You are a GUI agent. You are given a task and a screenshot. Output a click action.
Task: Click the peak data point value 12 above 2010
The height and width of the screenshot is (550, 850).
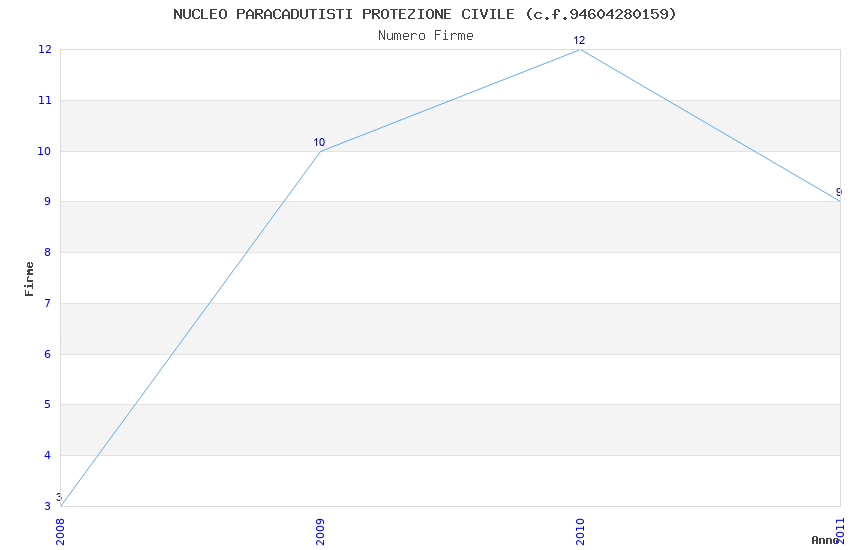(579, 40)
